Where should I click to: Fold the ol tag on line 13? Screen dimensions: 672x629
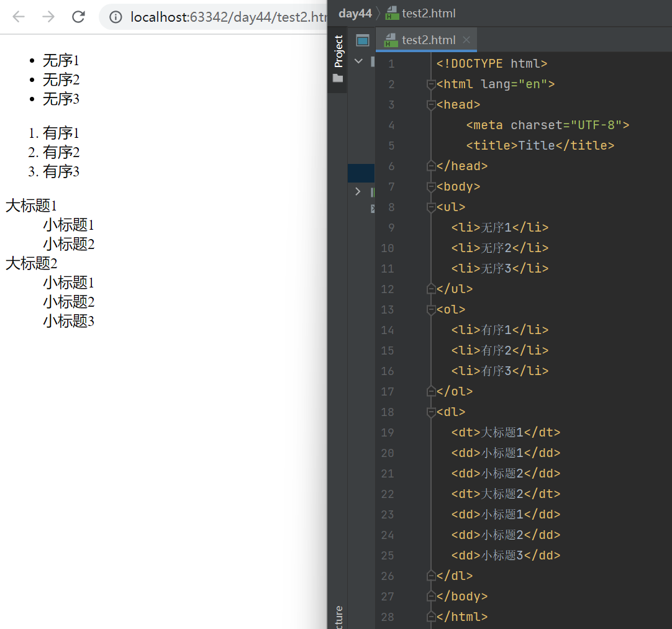(431, 310)
